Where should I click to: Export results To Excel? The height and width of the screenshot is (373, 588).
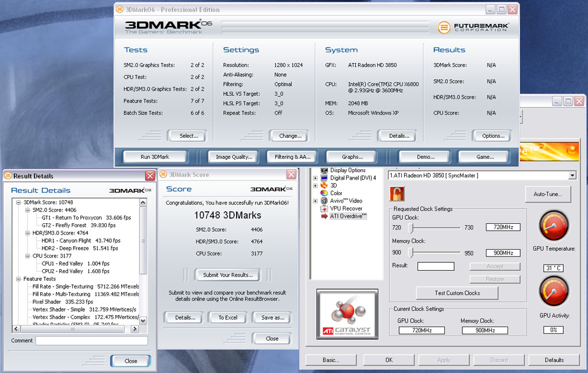pos(227,317)
